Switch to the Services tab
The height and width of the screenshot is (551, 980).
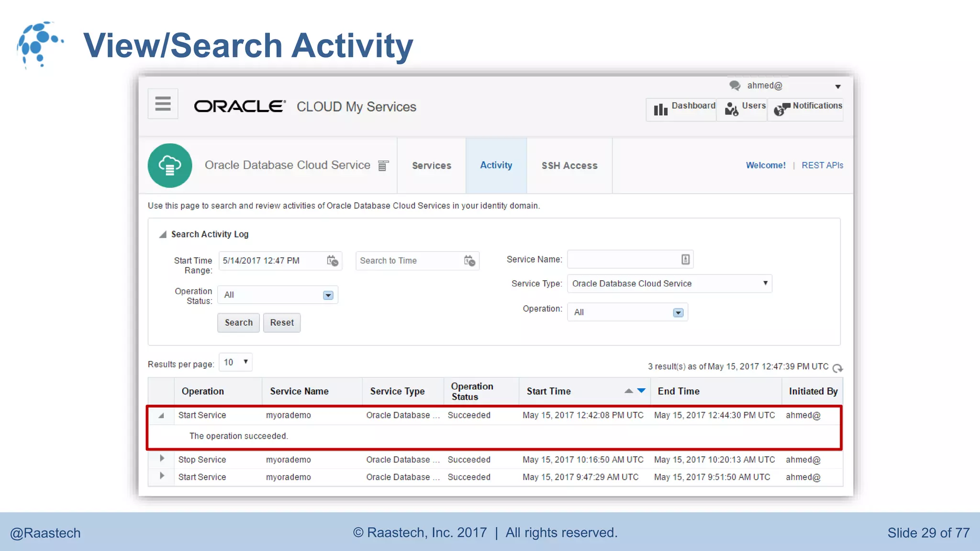[x=431, y=165]
